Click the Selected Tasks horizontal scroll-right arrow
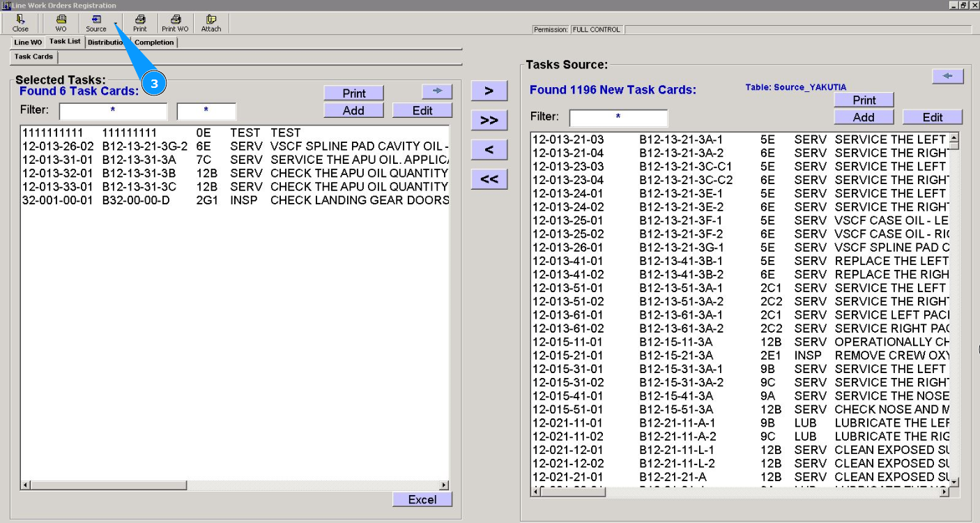 (x=443, y=485)
